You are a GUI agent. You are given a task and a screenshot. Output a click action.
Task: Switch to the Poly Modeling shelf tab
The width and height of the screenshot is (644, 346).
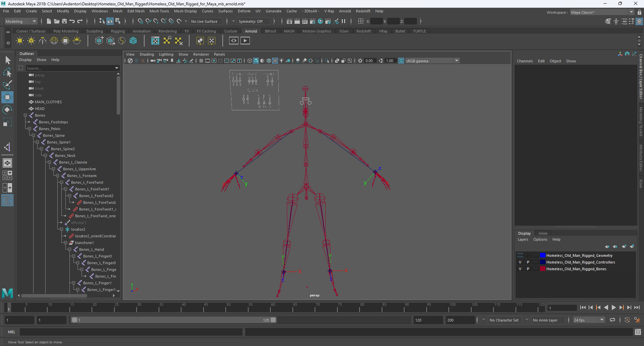[66, 31]
